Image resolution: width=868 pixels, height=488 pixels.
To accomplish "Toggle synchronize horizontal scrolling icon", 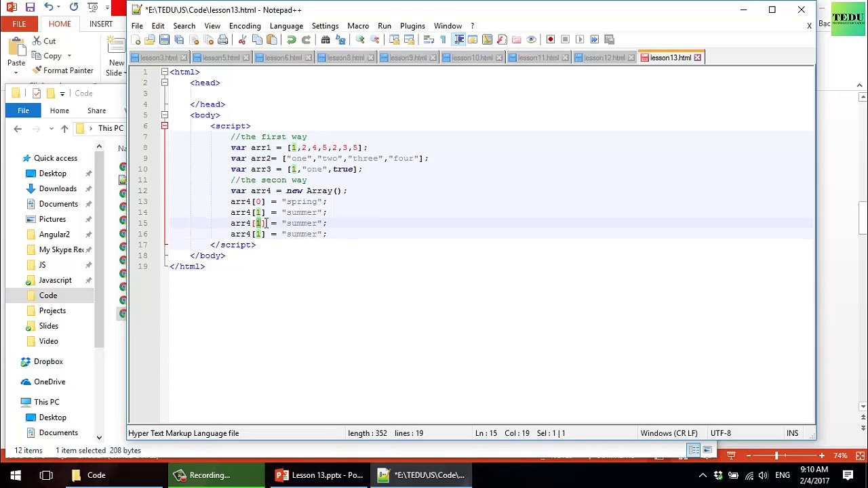I will pyautogui.click(x=409, y=40).
